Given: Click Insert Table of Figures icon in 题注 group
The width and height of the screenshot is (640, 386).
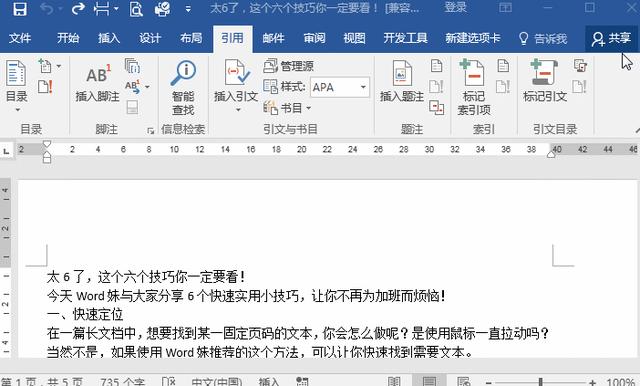Looking at the screenshot, I should [436, 66].
